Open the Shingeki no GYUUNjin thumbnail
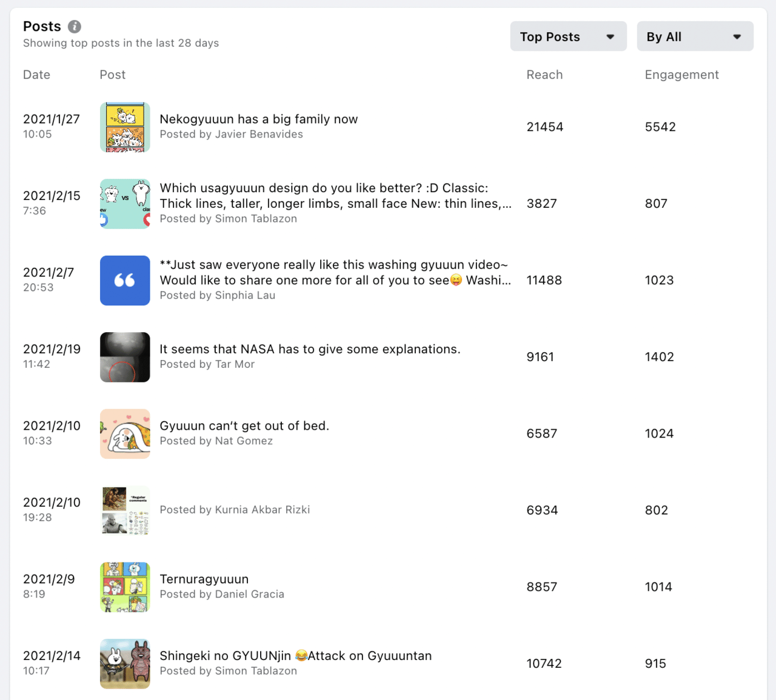776x700 pixels. pyautogui.click(x=125, y=664)
